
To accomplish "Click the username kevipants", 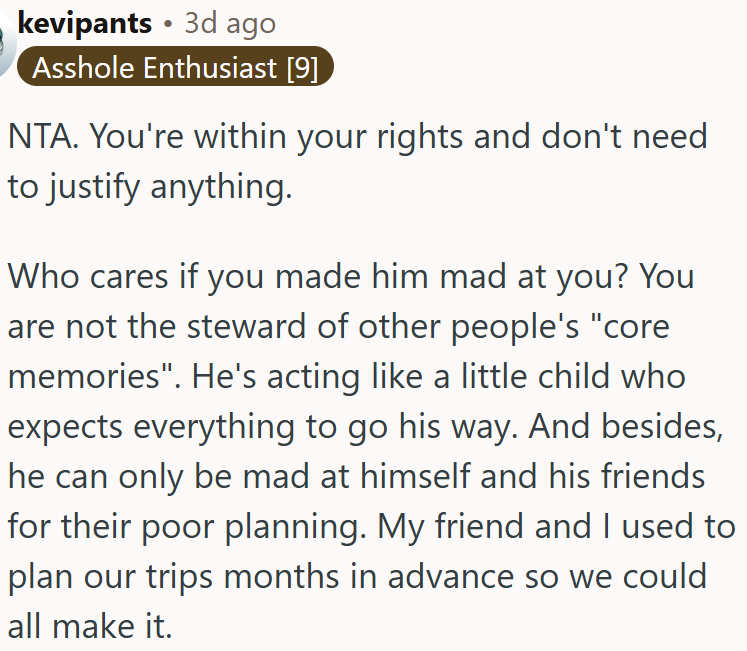I will click(85, 23).
